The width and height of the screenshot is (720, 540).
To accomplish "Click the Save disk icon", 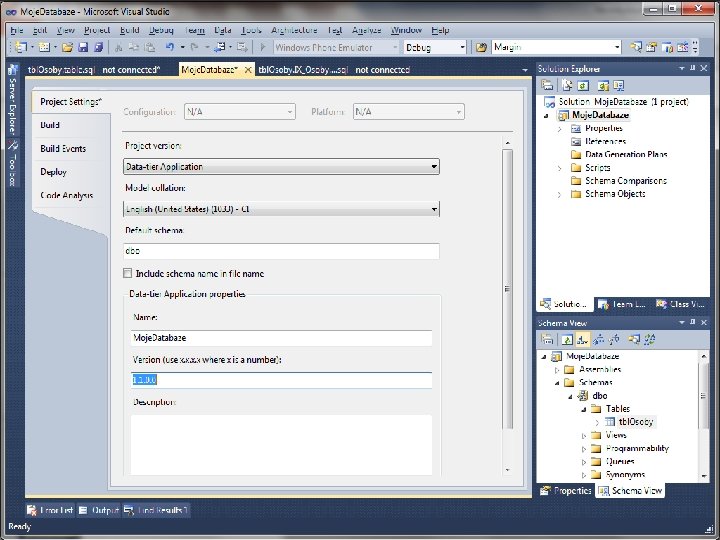I will coord(83,47).
